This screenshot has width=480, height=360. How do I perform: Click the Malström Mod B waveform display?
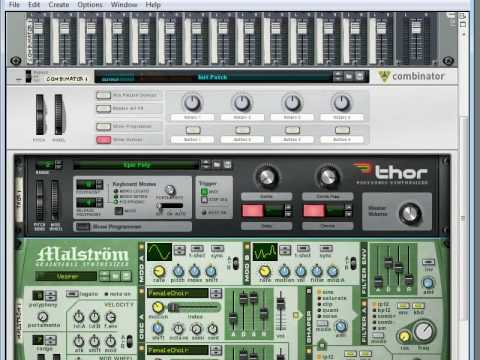coord(265,252)
